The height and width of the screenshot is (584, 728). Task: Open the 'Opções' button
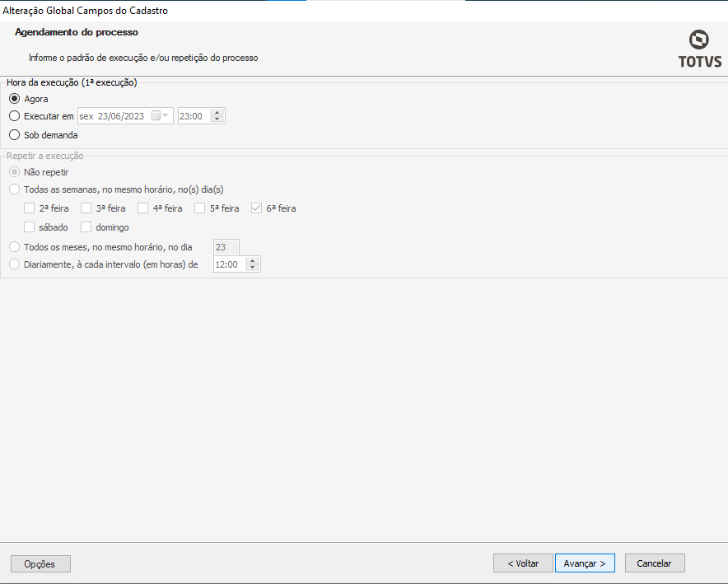tap(40, 564)
